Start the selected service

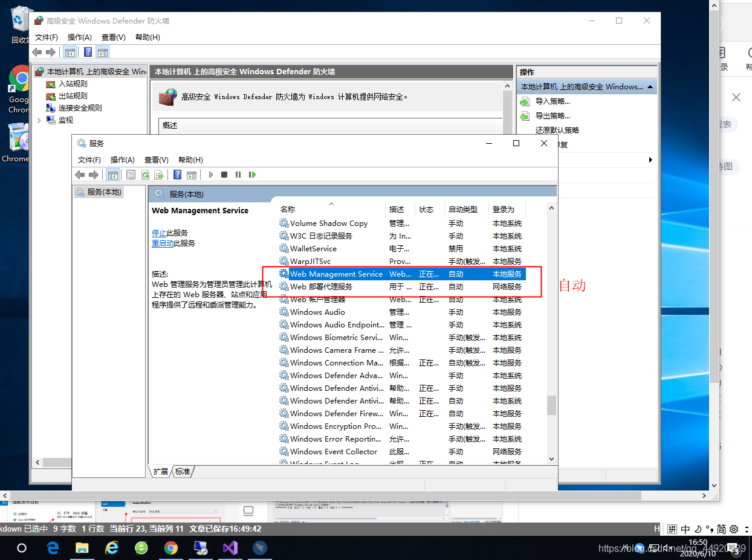pos(211,175)
